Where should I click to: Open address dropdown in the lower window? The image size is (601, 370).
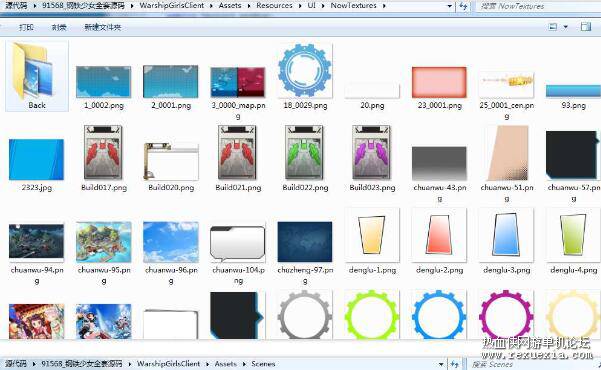(441, 364)
